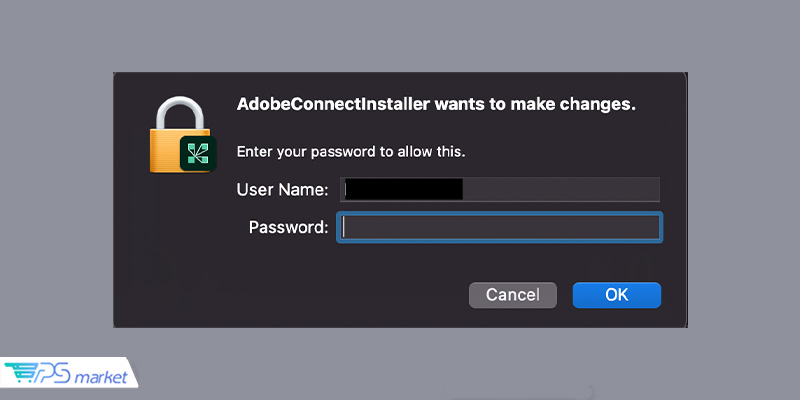Click the "User Name:" label
Image resolution: width=800 pixels, height=400 pixels.
click(x=282, y=189)
